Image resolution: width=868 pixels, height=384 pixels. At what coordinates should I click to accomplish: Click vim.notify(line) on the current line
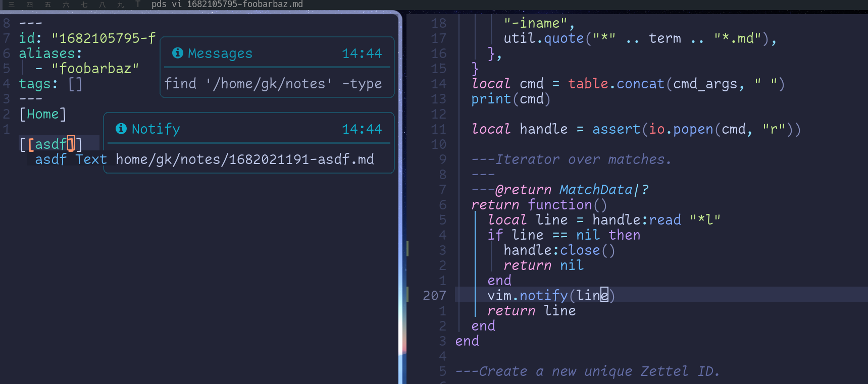coord(551,296)
